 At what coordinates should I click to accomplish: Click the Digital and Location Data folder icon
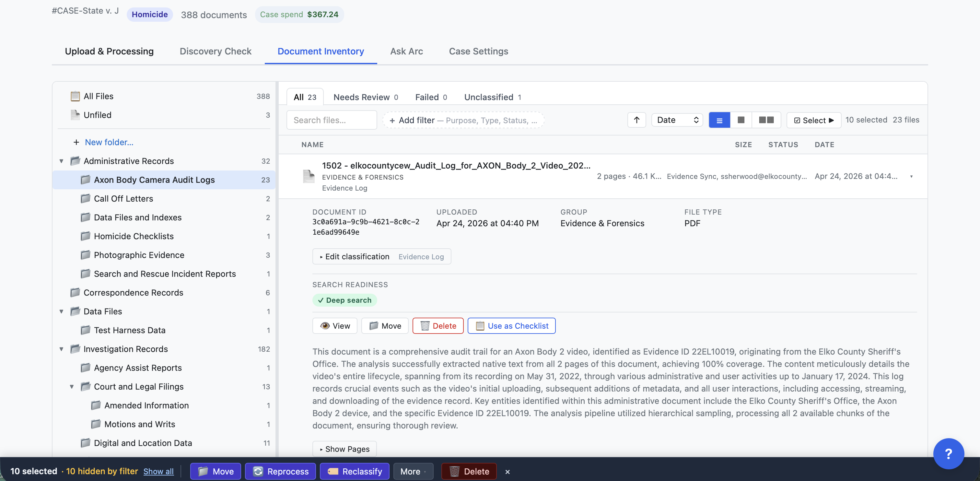click(x=86, y=443)
